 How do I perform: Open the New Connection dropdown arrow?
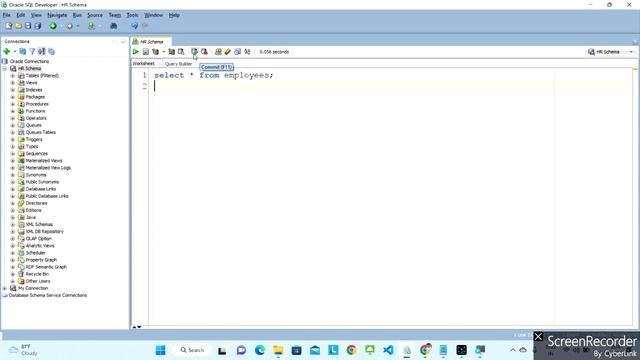[14, 51]
